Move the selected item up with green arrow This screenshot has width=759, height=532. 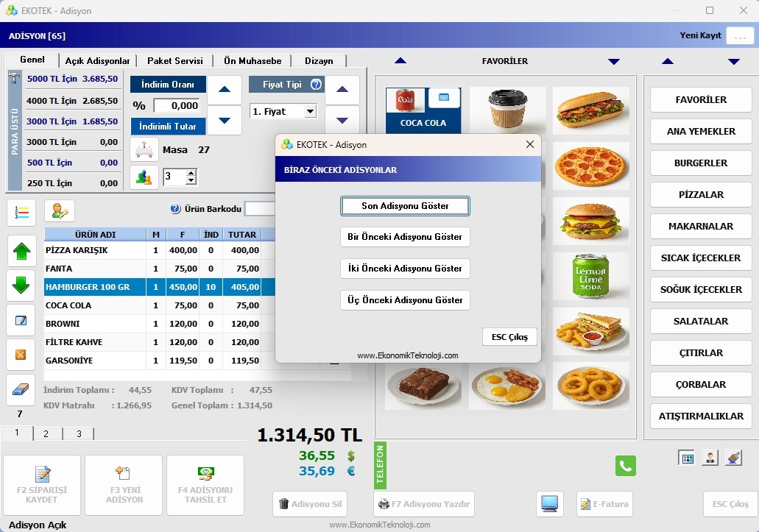[21, 251]
